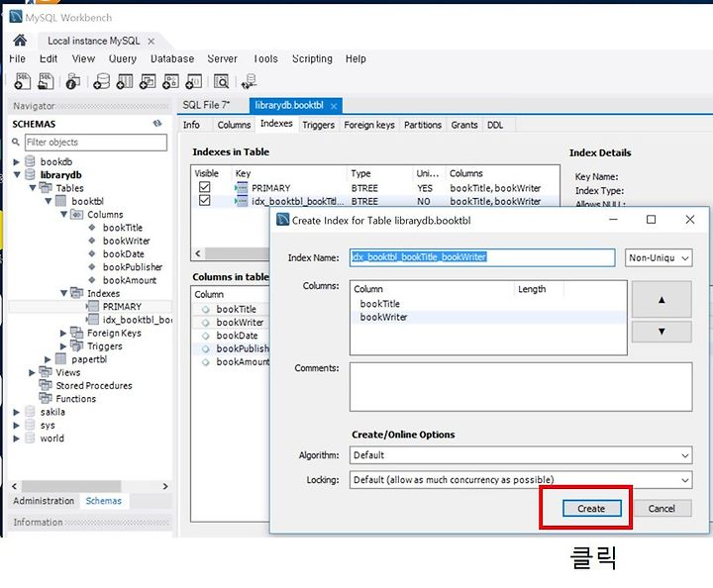Select bookDate column radio in Columns in table
This screenshot has height=588, width=713.
coord(206,336)
